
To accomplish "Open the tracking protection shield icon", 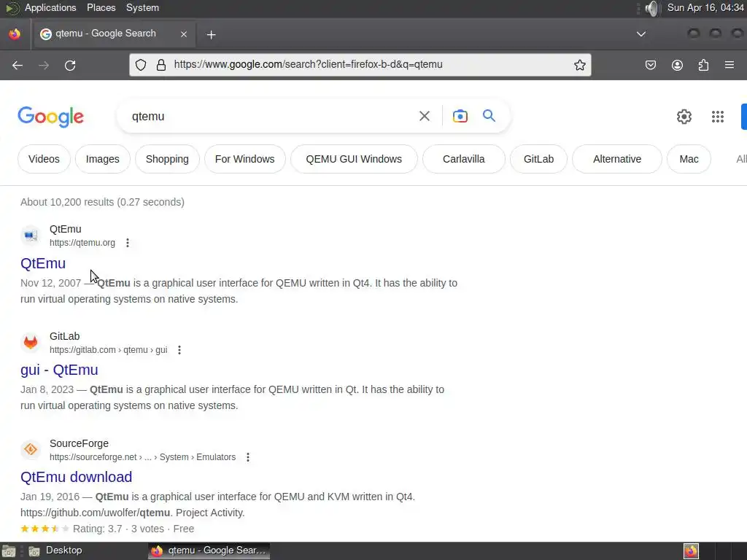I will pos(141,65).
